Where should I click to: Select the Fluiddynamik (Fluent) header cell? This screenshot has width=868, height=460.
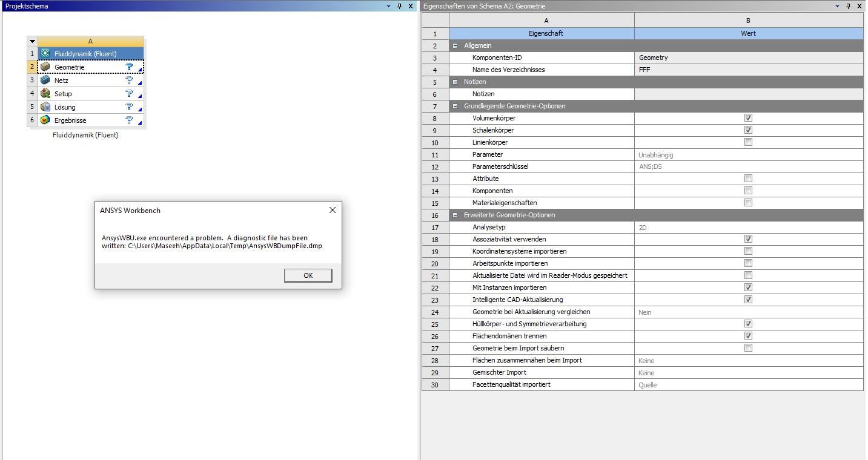click(x=91, y=54)
